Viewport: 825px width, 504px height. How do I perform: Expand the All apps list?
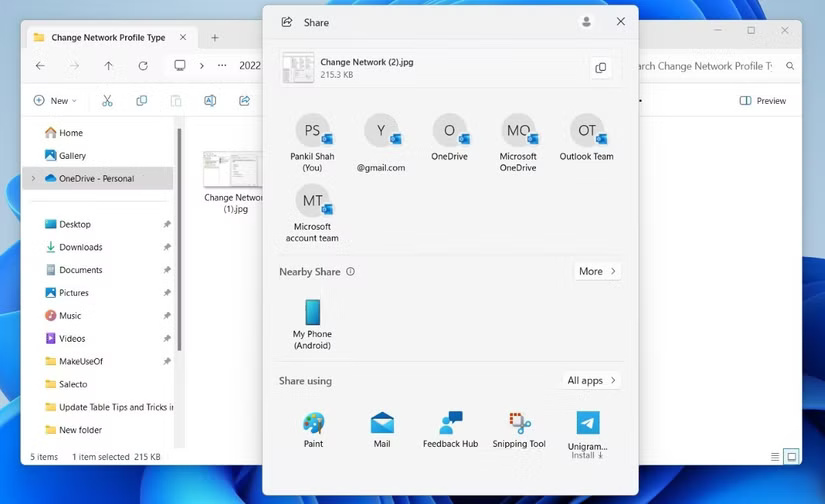pyautogui.click(x=592, y=380)
